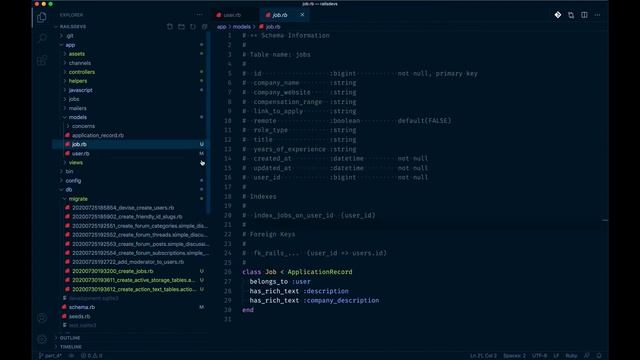This screenshot has height=360, width=640.
Task: Expand the controllers folder
Action: pyautogui.click(x=82, y=72)
